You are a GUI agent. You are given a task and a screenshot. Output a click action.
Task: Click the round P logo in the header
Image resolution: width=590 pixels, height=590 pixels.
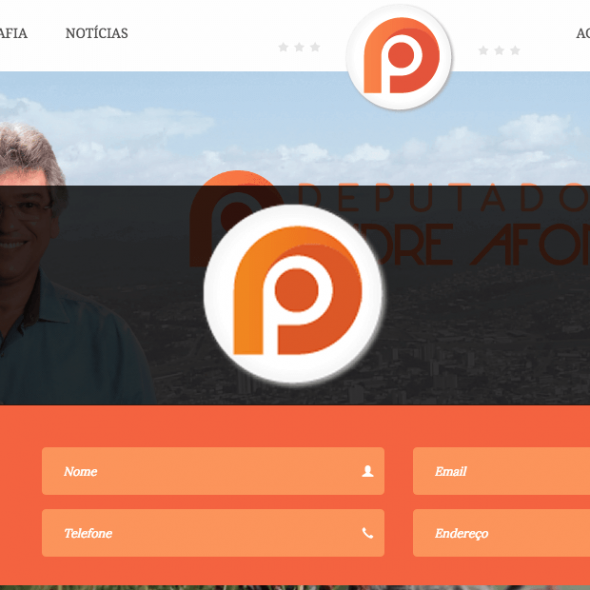pyautogui.click(x=399, y=57)
